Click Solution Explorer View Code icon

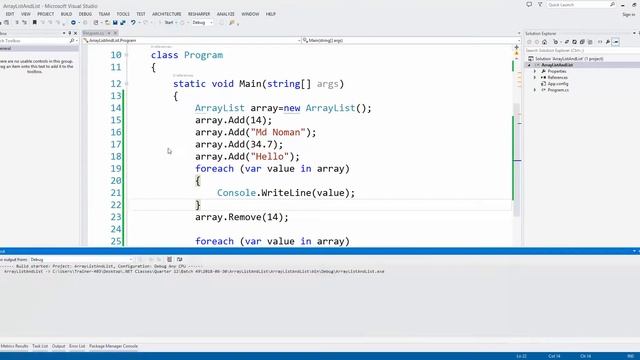point(600,42)
